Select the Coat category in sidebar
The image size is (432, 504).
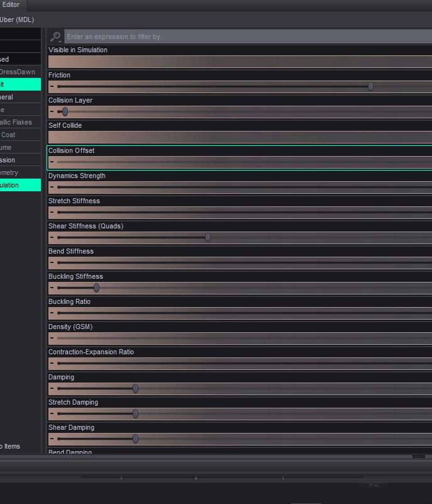[x=20, y=135]
